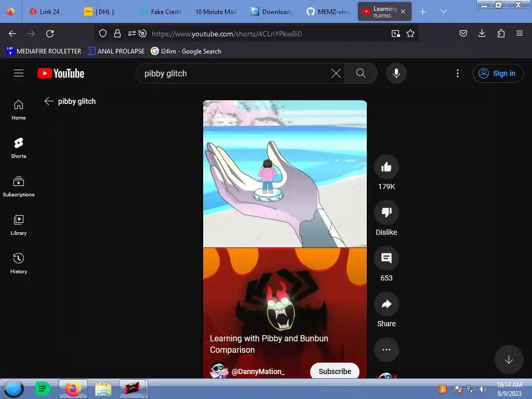532x399 pixels.
Task: Click the Firefox back arrow button
Action: [12, 34]
